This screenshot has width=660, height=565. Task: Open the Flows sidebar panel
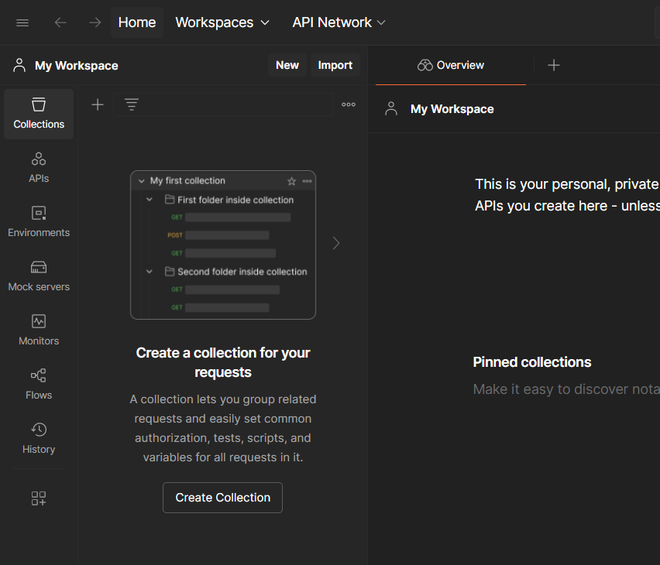[38, 383]
